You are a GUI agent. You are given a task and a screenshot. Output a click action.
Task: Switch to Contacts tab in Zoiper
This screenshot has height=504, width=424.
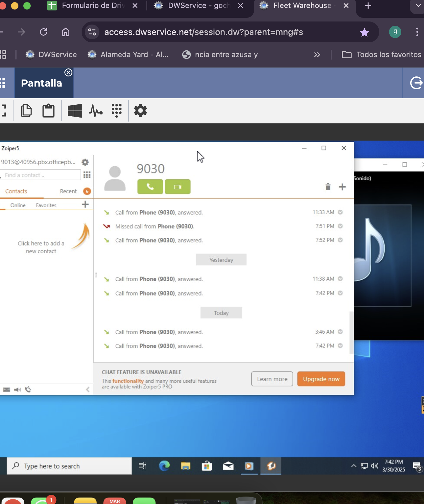point(16,191)
